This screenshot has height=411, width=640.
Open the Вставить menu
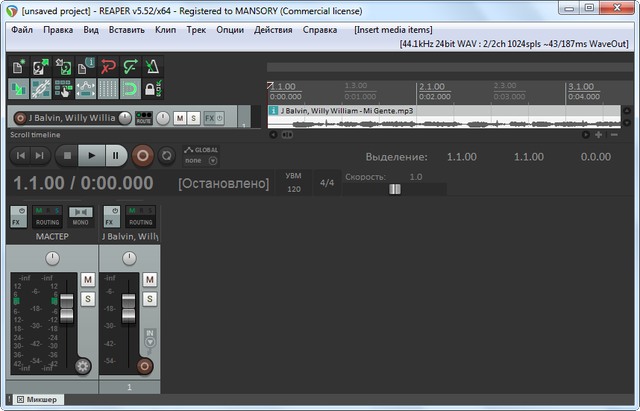click(x=127, y=30)
